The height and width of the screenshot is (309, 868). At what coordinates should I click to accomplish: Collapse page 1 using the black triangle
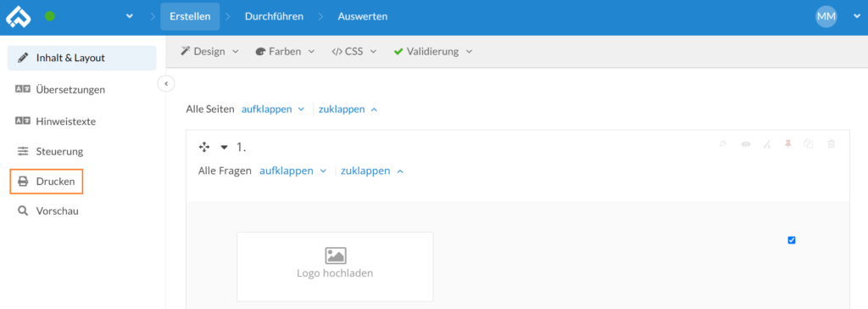tap(224, 148)
